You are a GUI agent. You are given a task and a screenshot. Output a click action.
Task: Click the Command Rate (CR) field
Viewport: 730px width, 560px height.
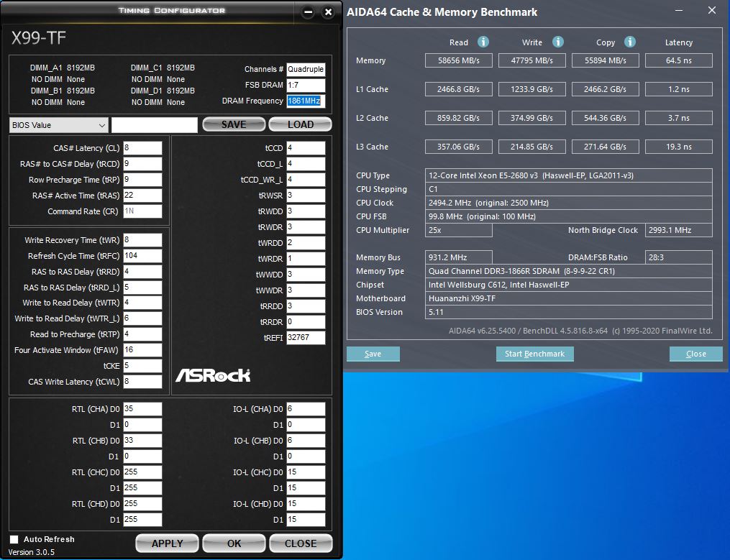coord(142,211)
